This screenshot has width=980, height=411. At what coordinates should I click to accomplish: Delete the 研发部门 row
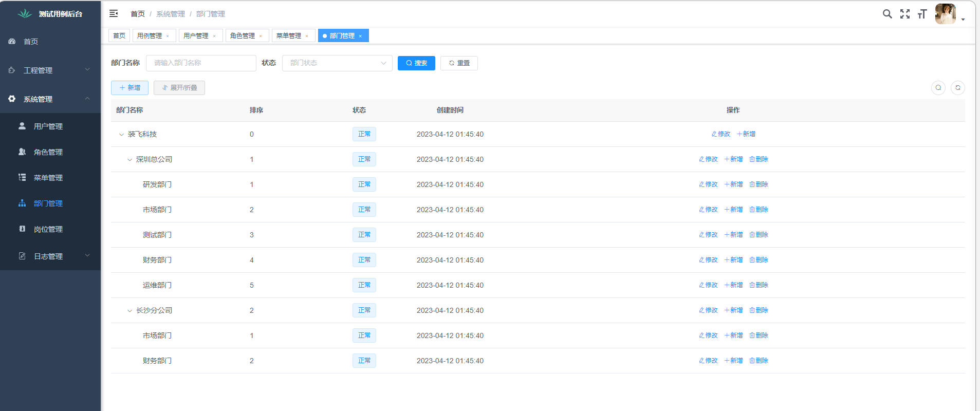[759, 184]
